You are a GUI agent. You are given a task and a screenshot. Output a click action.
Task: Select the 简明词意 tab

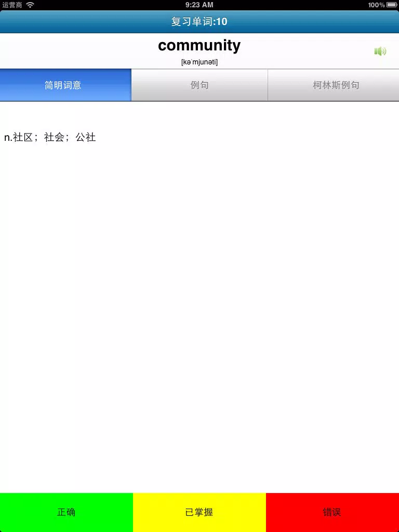65,85
